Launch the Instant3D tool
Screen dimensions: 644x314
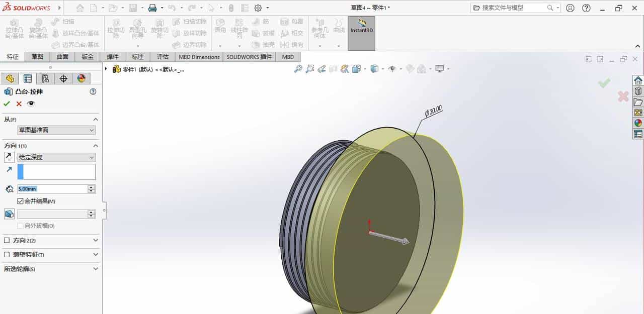pyautogui.click(x=361, y=31)
